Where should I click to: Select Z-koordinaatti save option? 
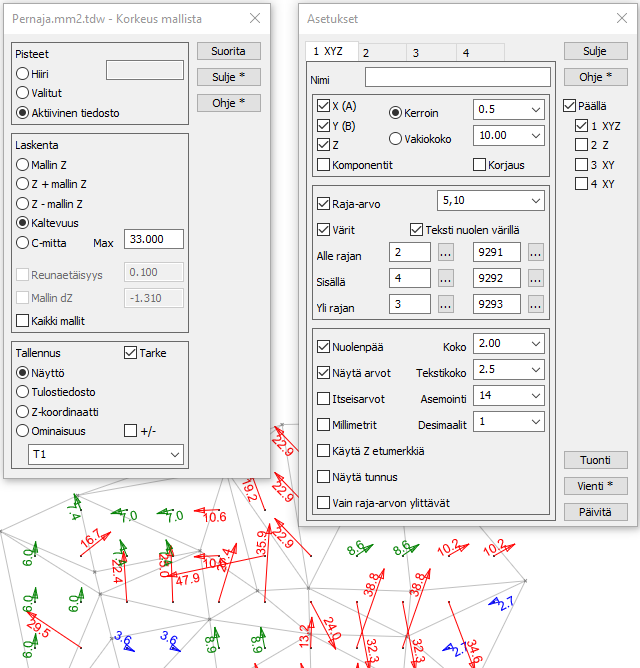pyautogui.click(x=22, y=412)
